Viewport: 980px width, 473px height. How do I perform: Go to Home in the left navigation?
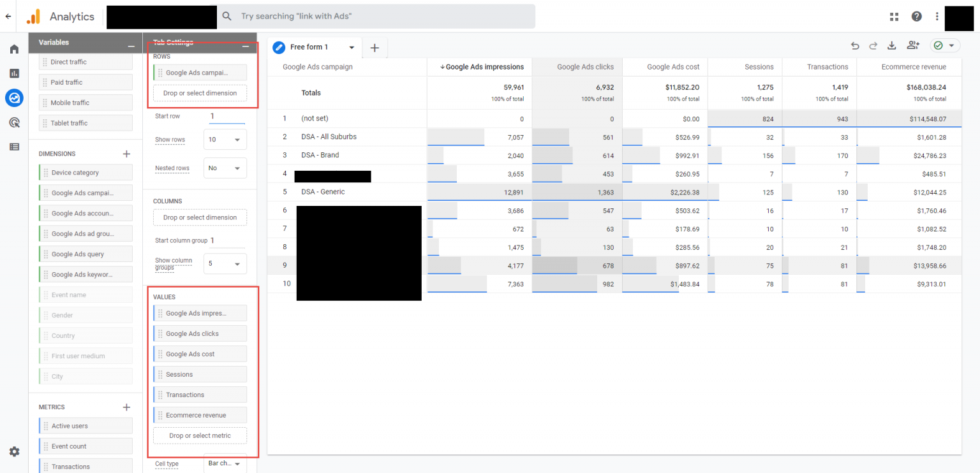tap(14, 49)
